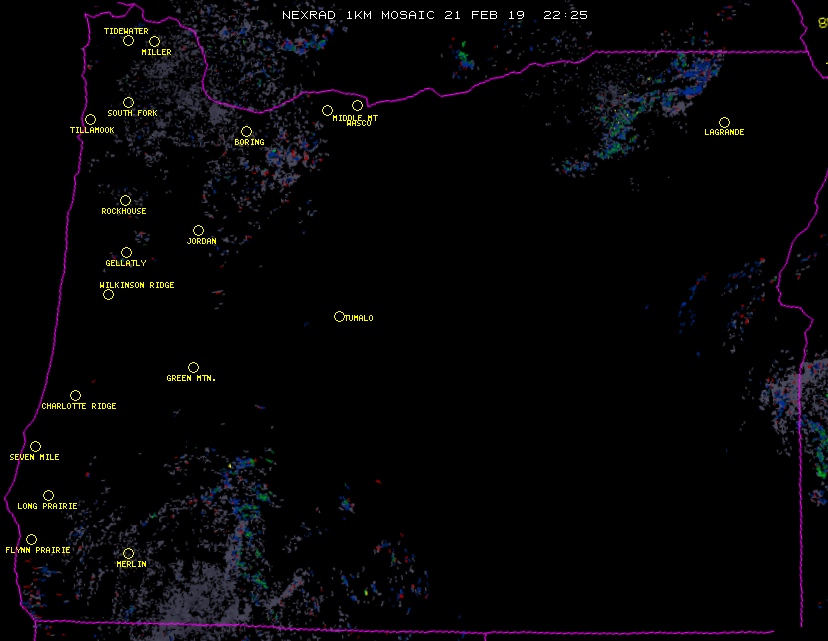Select the Gellatly station circle marker
This screenshot has width=828, height=641.
click(126, 253)
